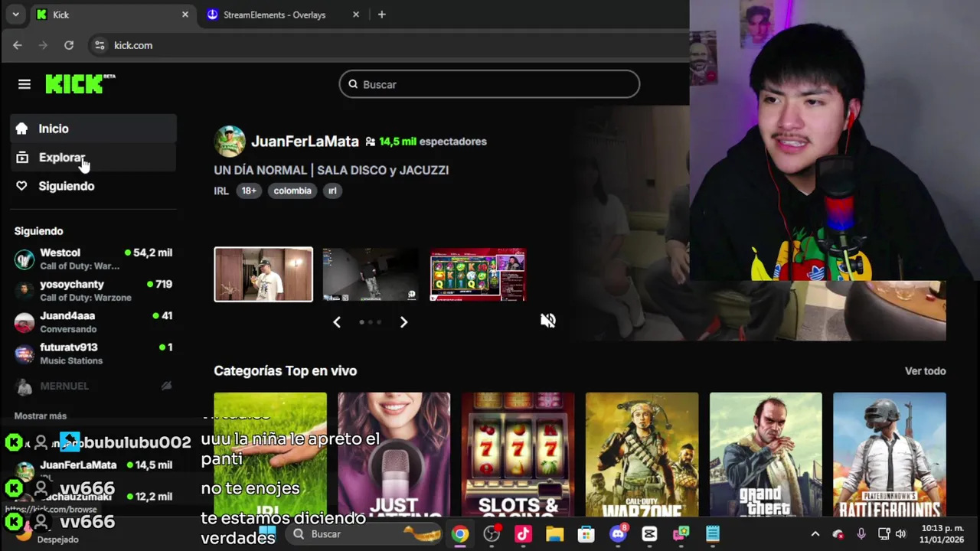Click the Siguiendo heart icon
Viewport: 980px width, 551px height.
(x=21, y=186)
